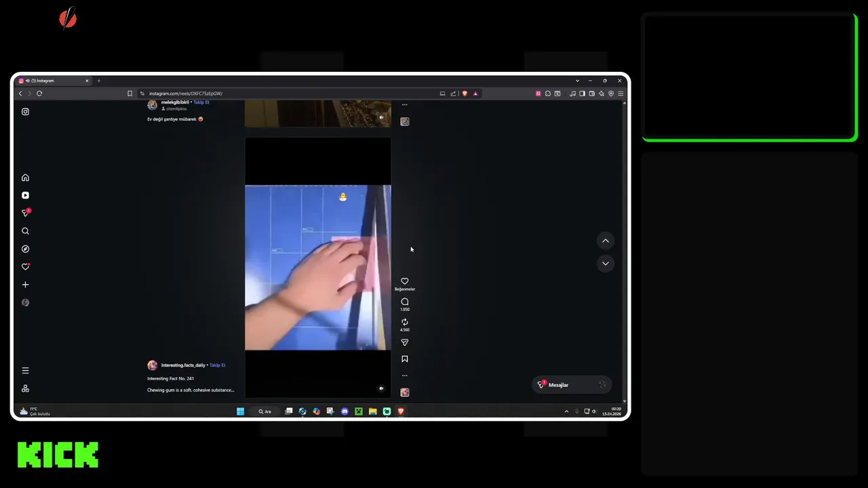Open Mesajlar floating messages button
Screen dimensions: 868x488
(x=571, y=385)
